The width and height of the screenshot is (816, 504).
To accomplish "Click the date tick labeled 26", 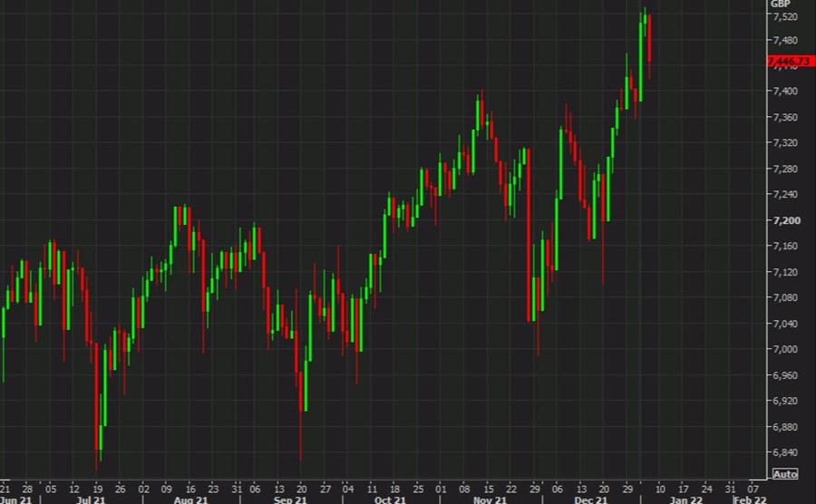I will click(121, 489).
